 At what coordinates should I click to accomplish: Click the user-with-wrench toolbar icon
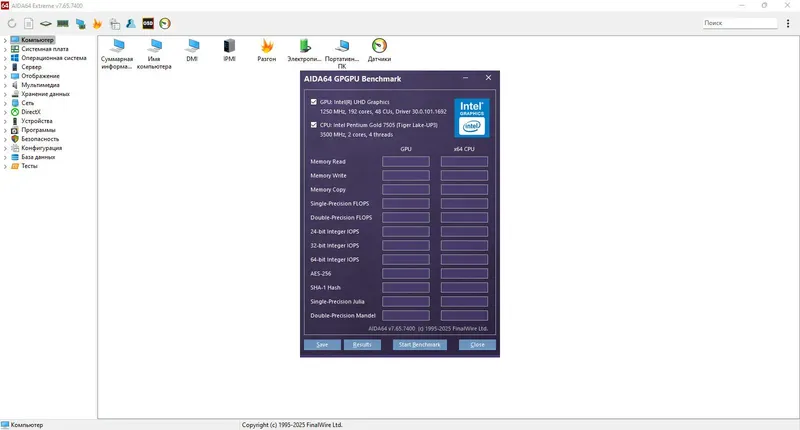click(131, 23)
